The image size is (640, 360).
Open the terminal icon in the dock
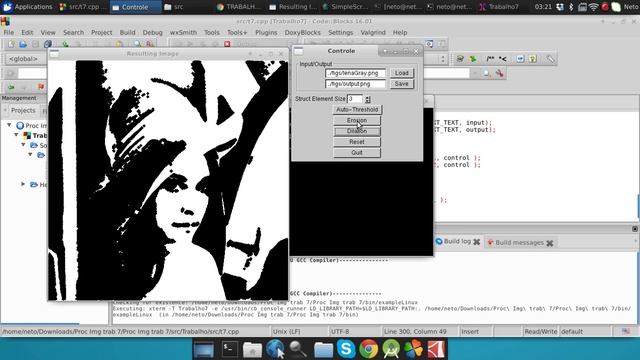229,349
